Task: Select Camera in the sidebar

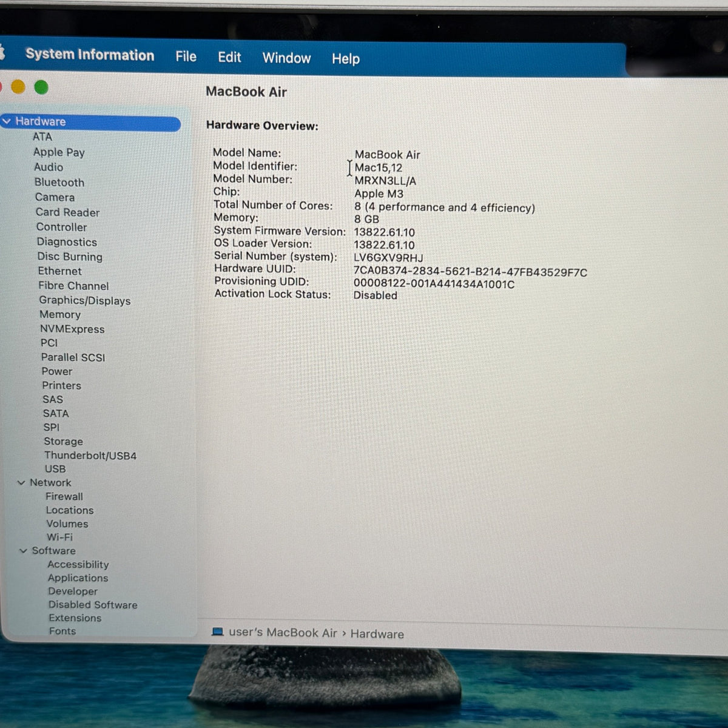Action: tap(55, 197)
